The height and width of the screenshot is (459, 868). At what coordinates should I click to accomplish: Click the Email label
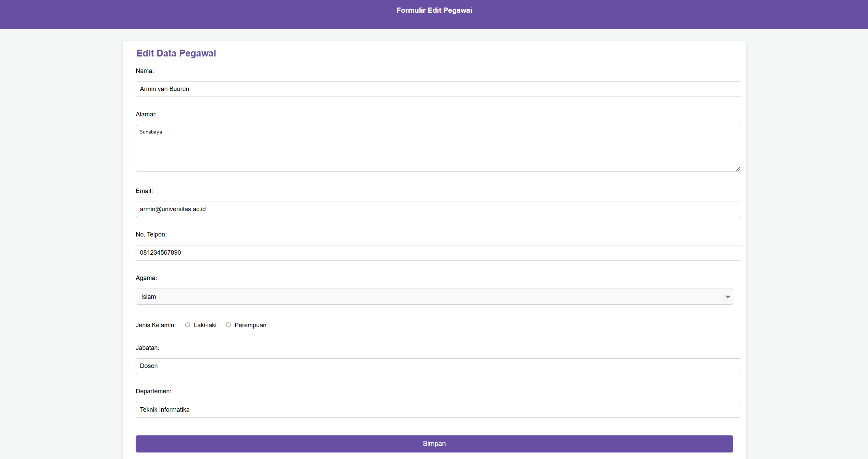pos(144,191)
